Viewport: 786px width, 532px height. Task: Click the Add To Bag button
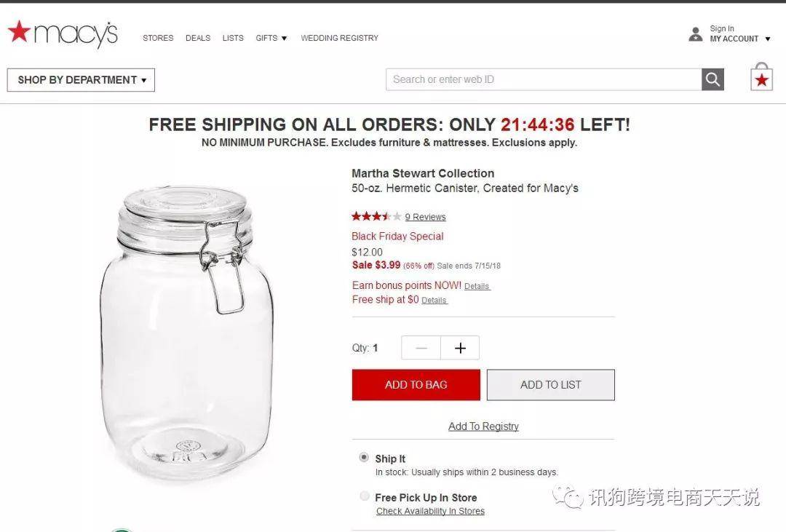pyautogui.click(x=416, y=385)
